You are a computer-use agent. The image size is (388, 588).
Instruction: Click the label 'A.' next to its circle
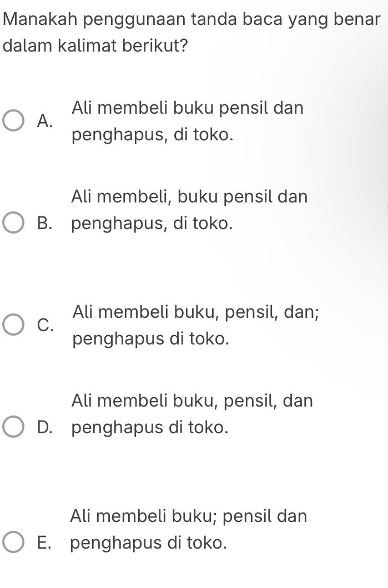click(44, 120)
